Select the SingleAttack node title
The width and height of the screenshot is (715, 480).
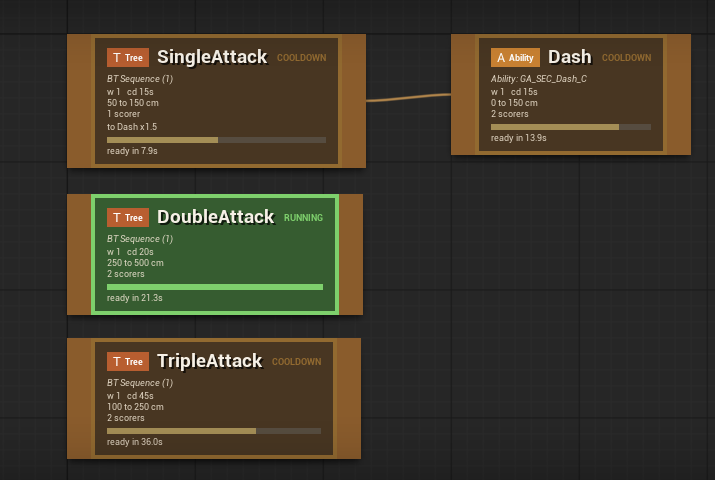click(212, 57)
